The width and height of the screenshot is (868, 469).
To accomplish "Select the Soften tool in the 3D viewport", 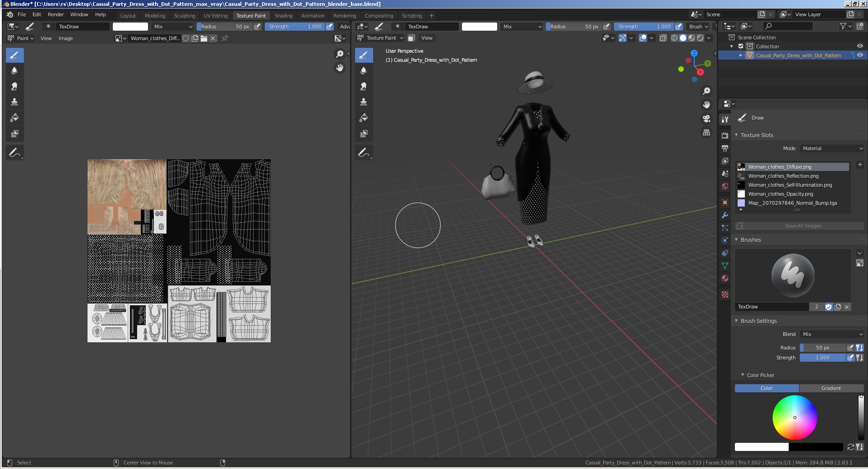I will [364, 71].
